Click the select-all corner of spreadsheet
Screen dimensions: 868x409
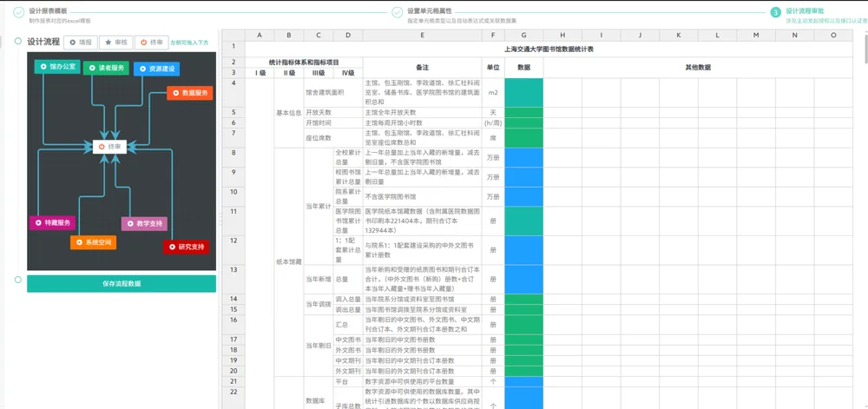pyautogui.click(x=233, y=36)
